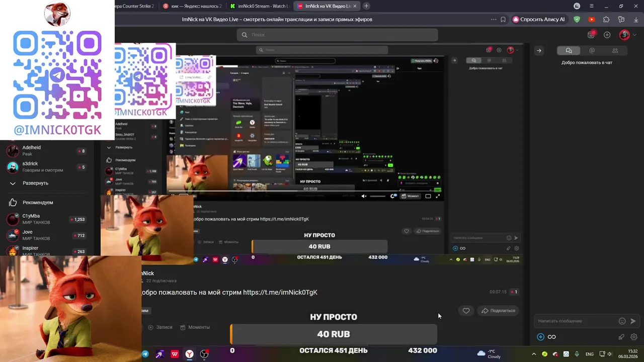Close the ImNick VK Видео Live tab

pos(355,6)
